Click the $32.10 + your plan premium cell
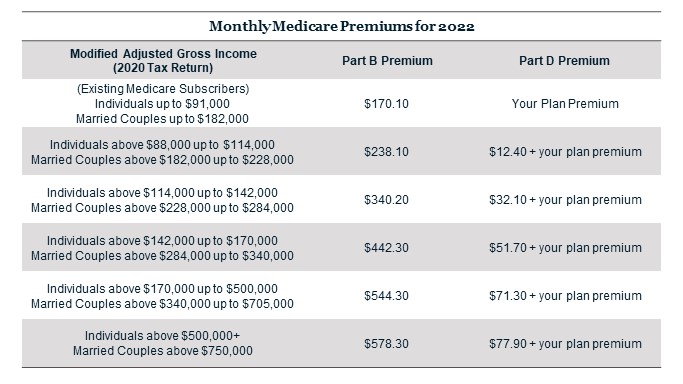Viewport: 683px width, 384px height. coord(565,199)
